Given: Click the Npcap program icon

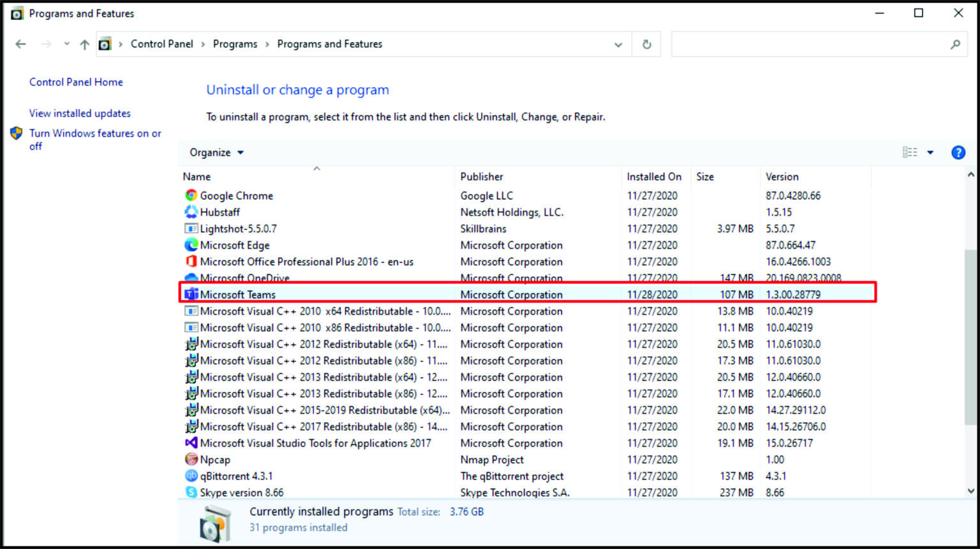Looking at the screenshot, I should click(x=191, y=459).
